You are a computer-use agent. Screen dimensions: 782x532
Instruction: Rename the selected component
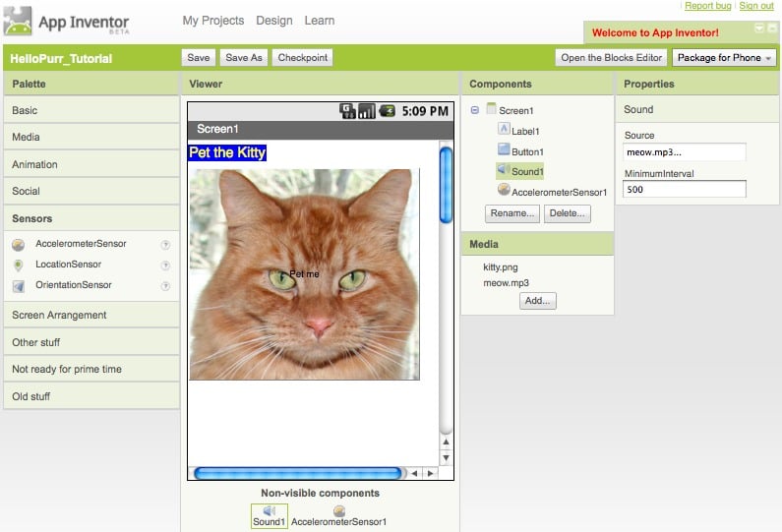click(x=512, y=213)
